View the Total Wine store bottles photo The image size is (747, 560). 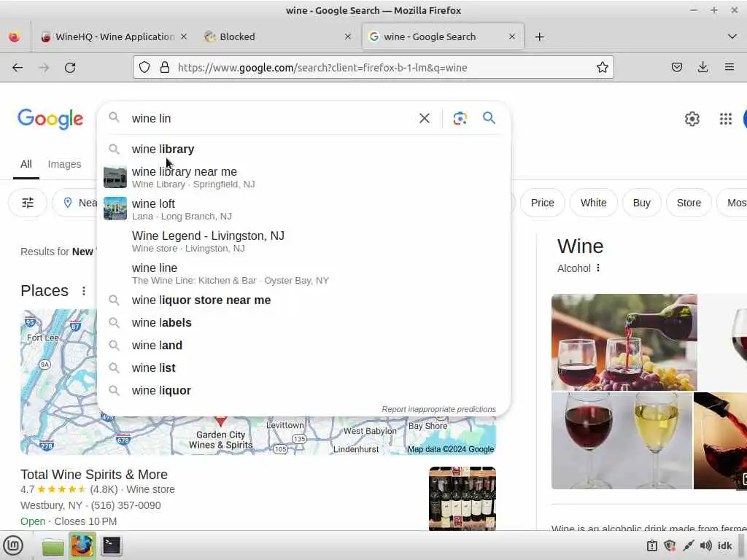pos(462,498)
